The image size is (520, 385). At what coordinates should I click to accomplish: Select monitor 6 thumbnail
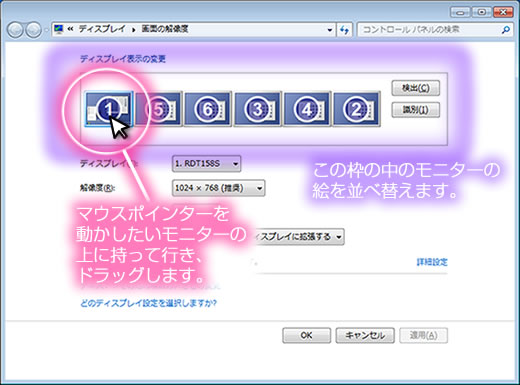(x=208, y=109)
